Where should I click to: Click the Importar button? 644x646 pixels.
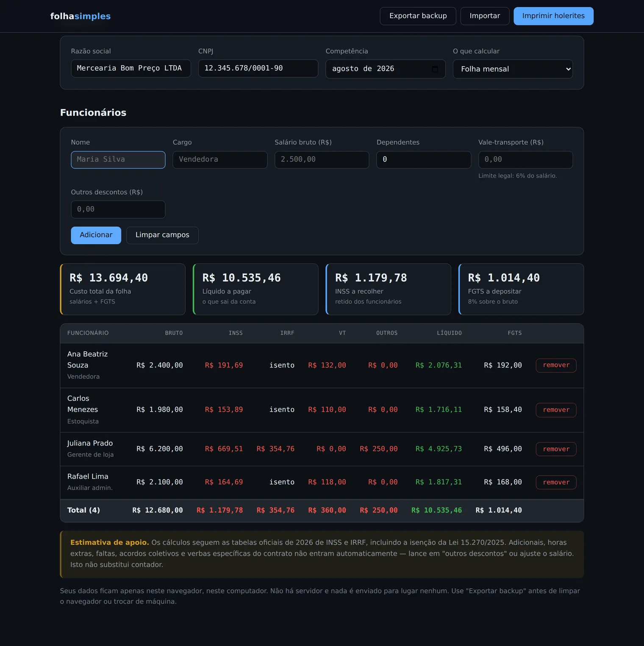485,16
